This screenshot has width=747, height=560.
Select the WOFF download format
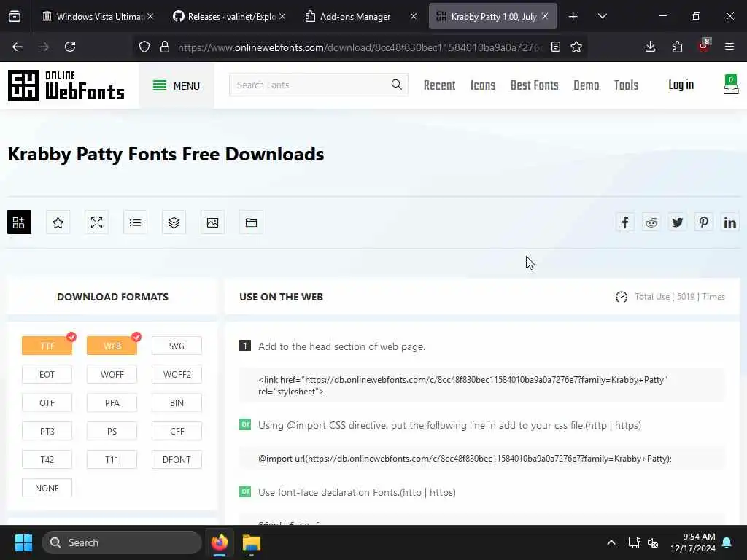[x=112, y=374]
